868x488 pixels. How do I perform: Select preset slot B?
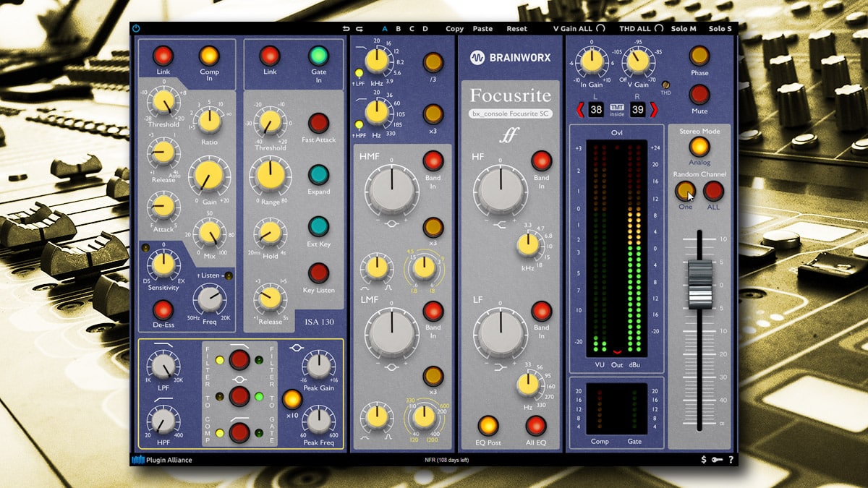[398, 29]
